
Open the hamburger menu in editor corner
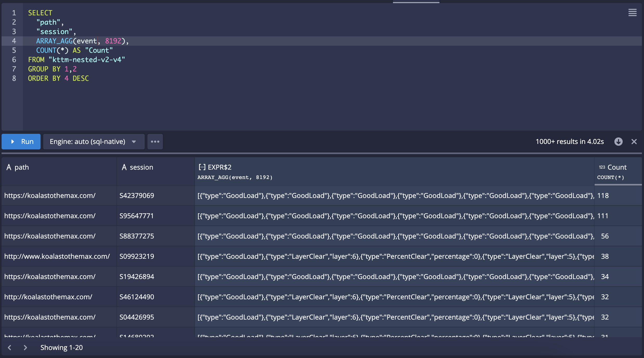point(632,12)
